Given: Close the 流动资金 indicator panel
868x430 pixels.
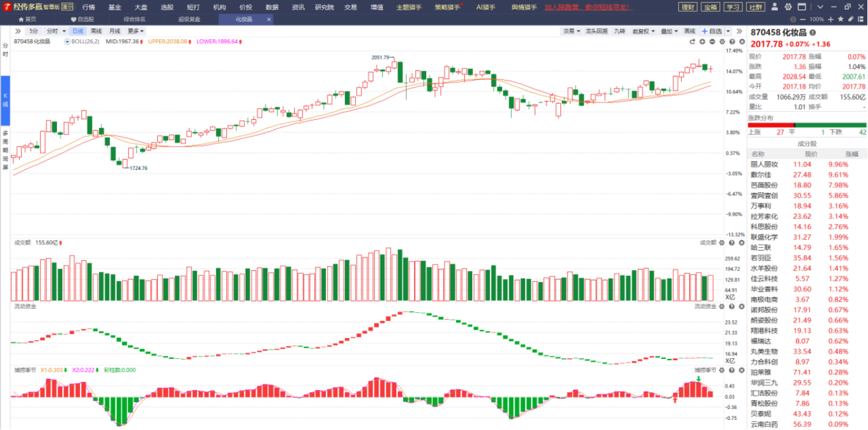Looking at the screenshot, I should [740, 306].
